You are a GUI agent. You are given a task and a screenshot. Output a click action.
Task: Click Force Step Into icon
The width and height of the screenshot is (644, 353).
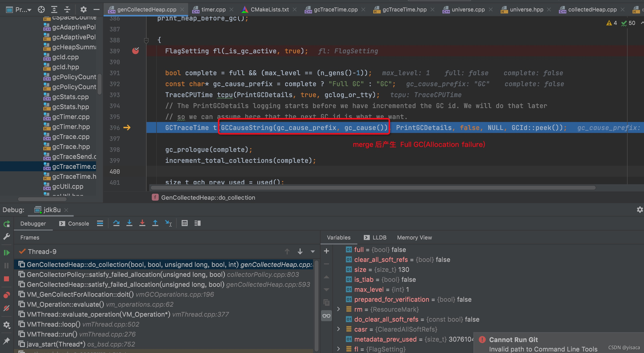click(x=142, y=223)
